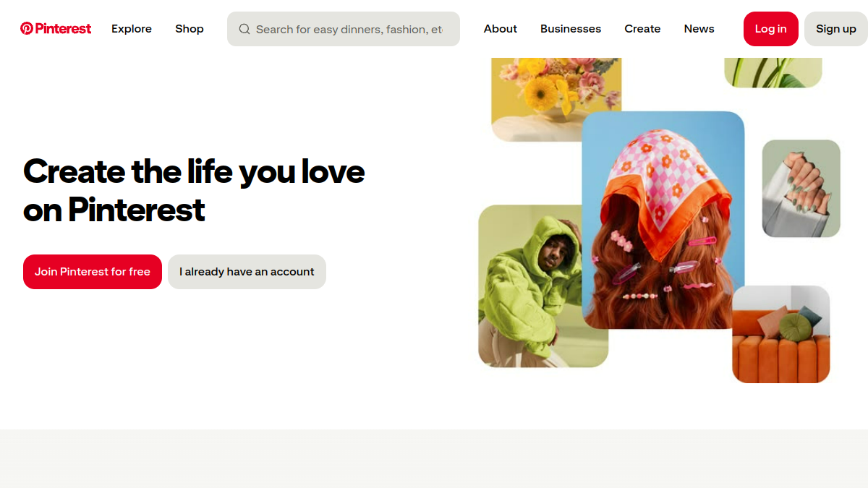Image resolution: width=868 pixels, height=488 pixels.
Task: Open the Explore menu item
Action: [132, 29]
